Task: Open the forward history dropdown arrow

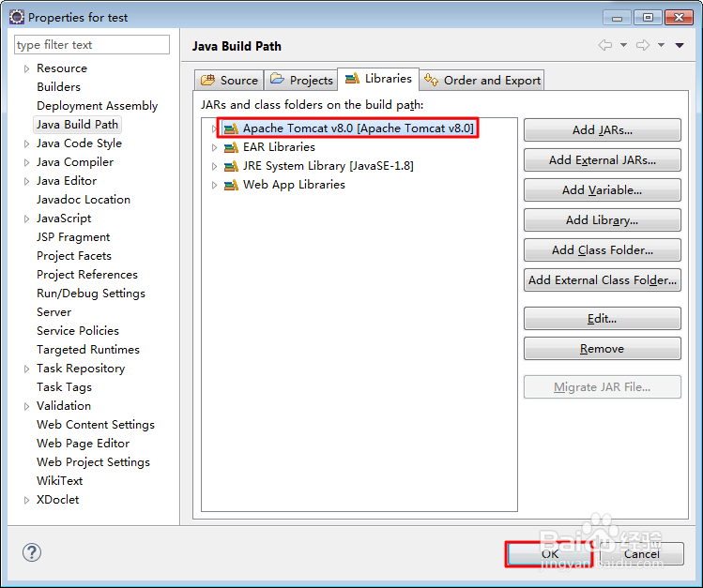Action: coord(662,45)
